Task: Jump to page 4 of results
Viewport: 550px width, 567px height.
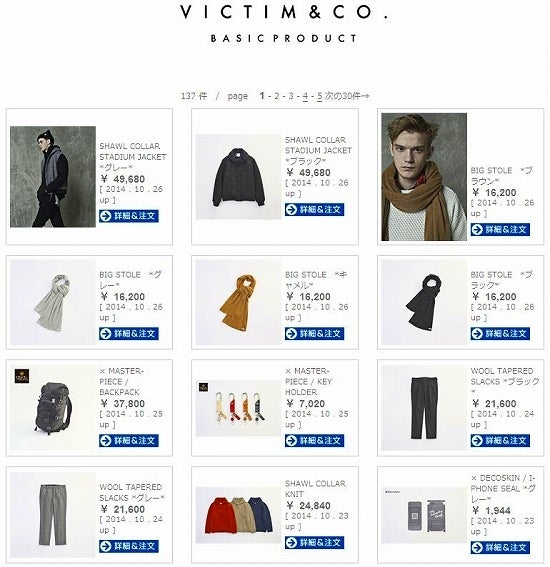Action: (x=305, y=97)
